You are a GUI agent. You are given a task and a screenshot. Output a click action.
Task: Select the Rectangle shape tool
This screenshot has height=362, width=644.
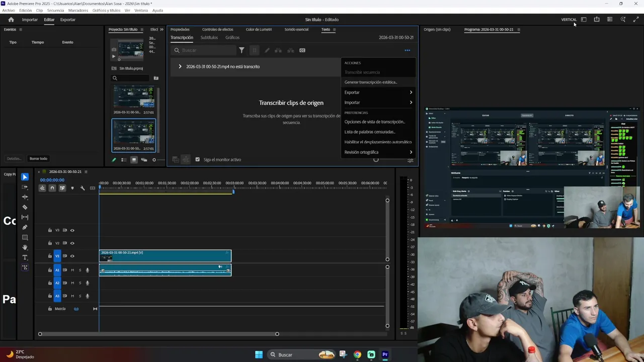pyautogui.click(x=25, y=237)
